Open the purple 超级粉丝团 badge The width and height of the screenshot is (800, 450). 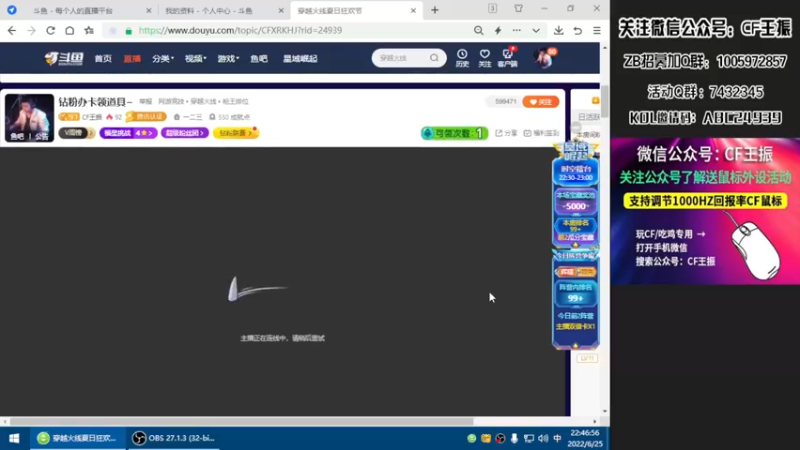pos(185,133)
